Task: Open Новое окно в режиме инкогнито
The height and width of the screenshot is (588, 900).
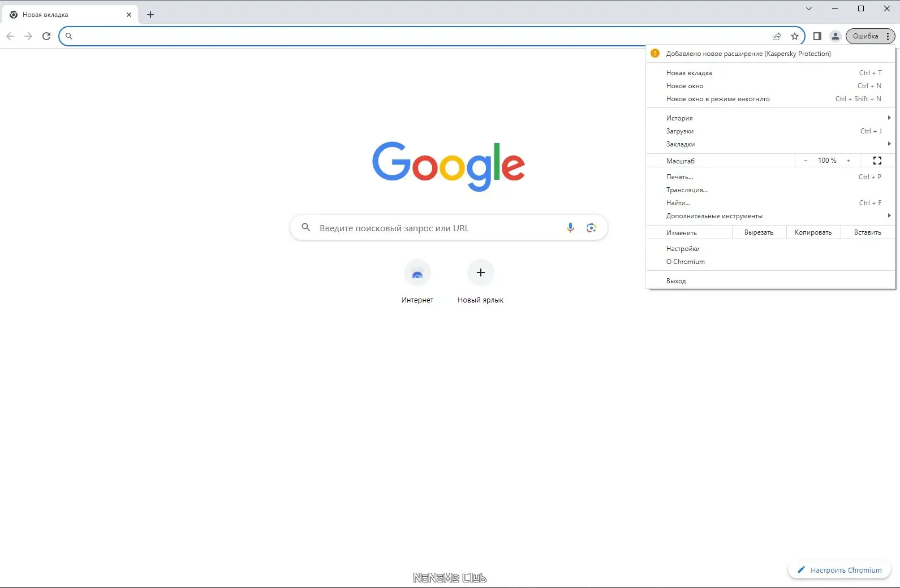Action: [x=770, y=99]
